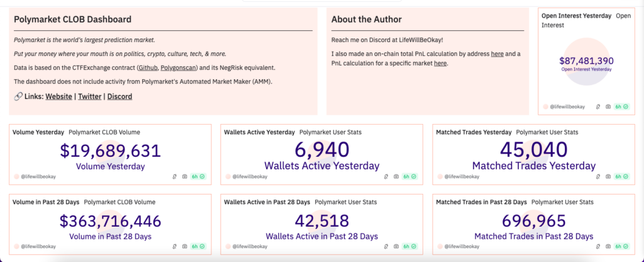This screenshot has height=262, width=644.
Task: Visit the Polymarket Website link
Action: pos(58,96)
